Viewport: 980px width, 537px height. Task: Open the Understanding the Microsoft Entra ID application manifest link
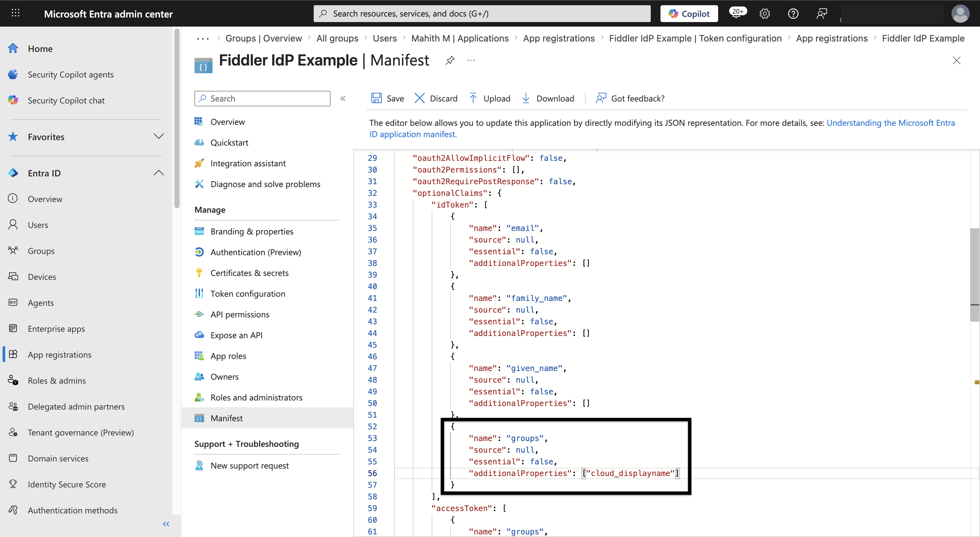[890, 123]
